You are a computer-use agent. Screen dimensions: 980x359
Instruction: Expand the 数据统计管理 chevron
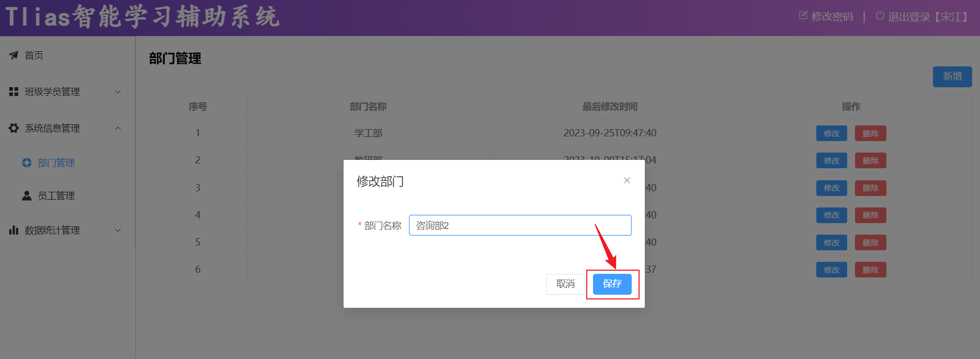point(118,230)
